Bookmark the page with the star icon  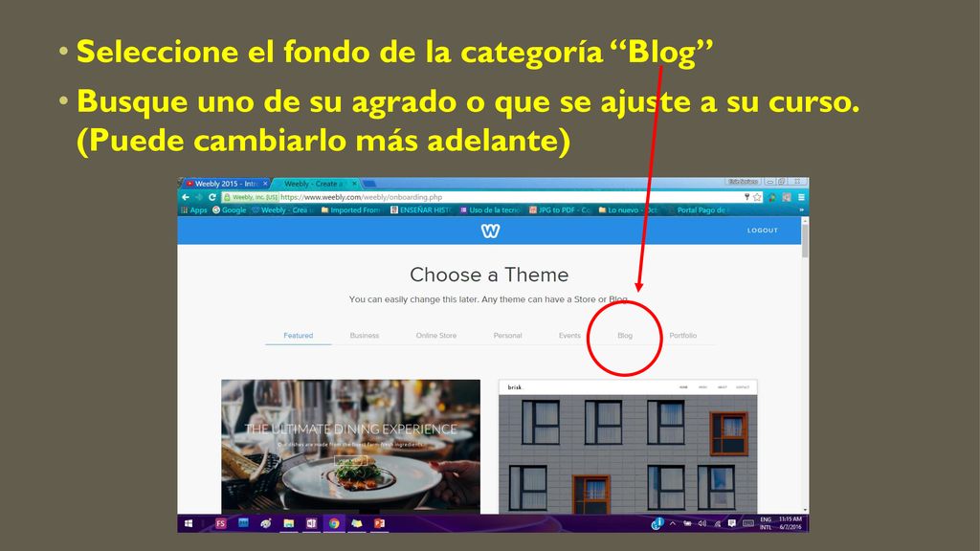pos(757,197)
